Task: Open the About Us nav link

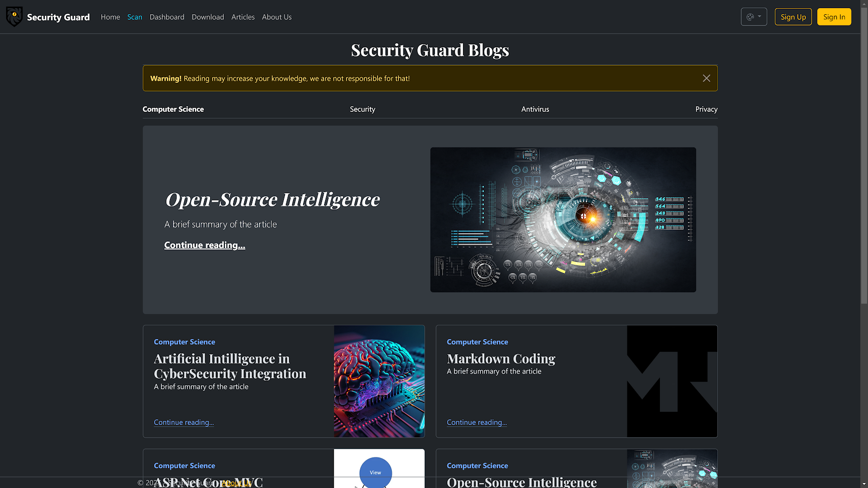Action: tap(277, 17)
